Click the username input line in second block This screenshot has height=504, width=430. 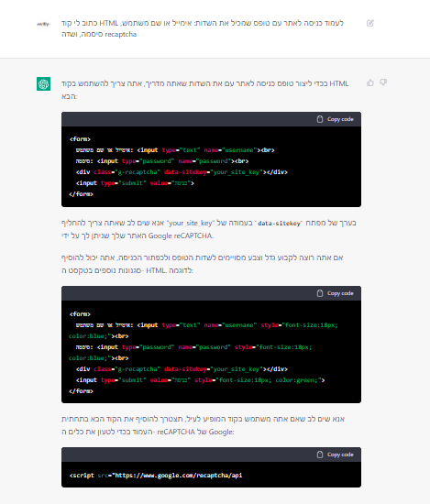tap(204, 331)
